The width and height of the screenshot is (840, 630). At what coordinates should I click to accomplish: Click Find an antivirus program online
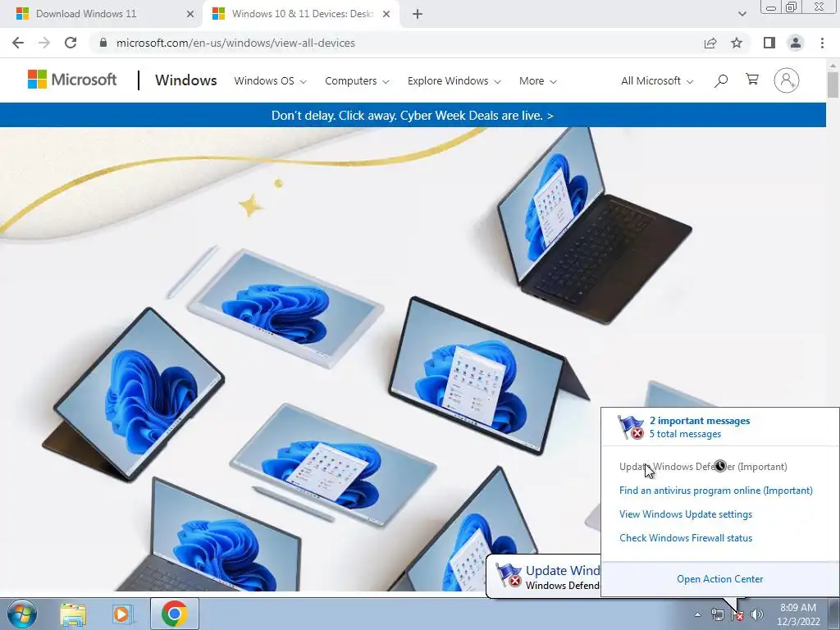click(x=715, y=491)
